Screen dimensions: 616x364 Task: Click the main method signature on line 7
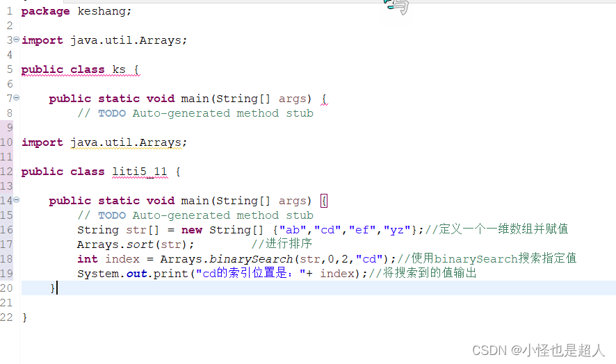(x=188, y=99)
